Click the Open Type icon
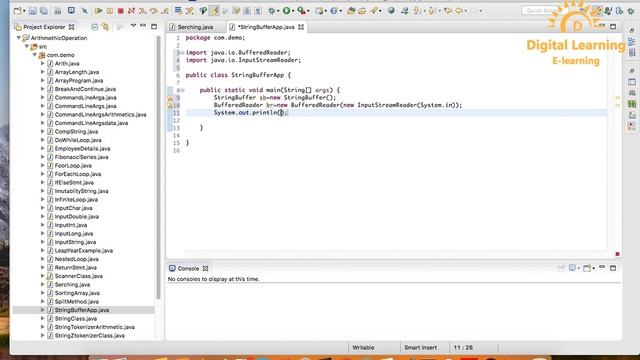 351,11
